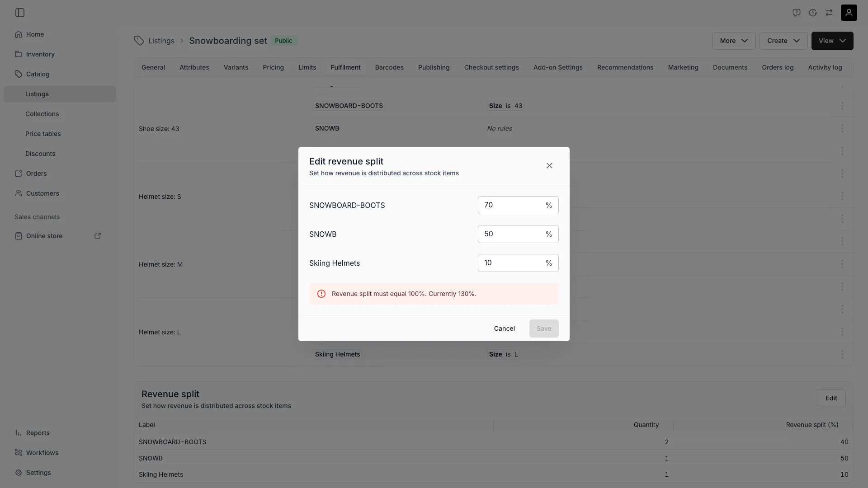Open Collections in Catalog submenu

(x=59, y=114)
